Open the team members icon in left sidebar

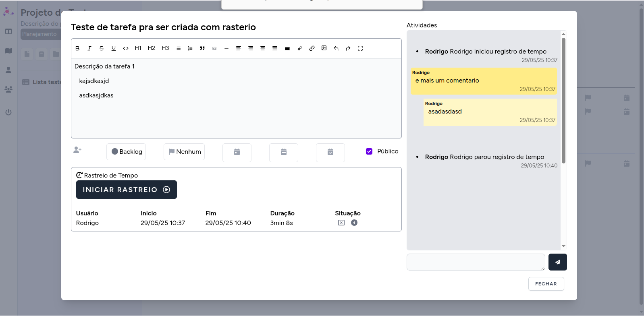click(x=8, y=89)
